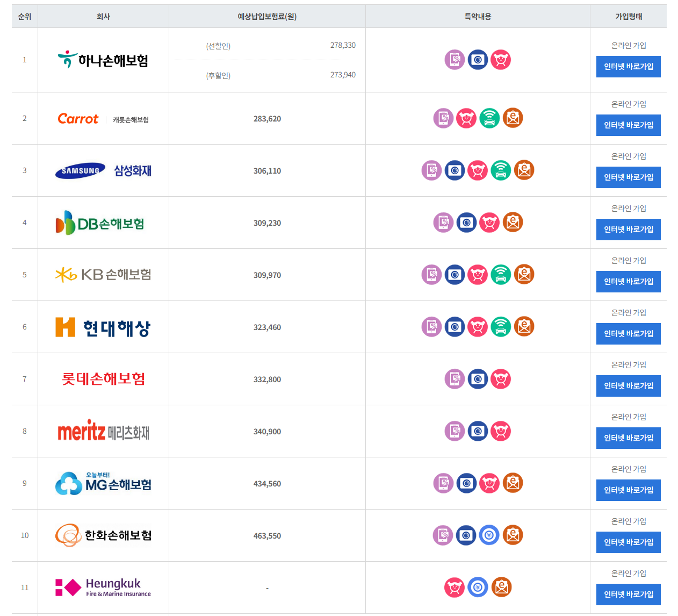Click the pink child icon in Carrot row
Image resolution: width=678 pixels, height=616 pixels.
pyautogui.click(x=466, y=118)
